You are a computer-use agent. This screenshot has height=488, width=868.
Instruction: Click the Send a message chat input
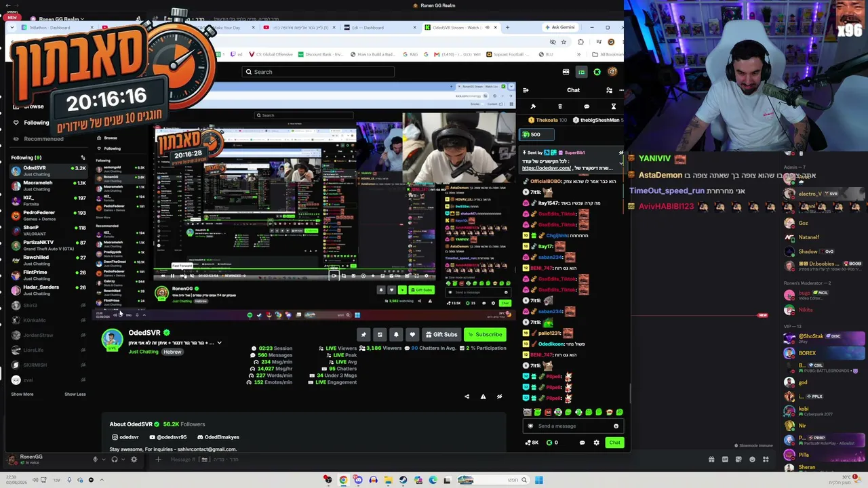pos(573,426)
